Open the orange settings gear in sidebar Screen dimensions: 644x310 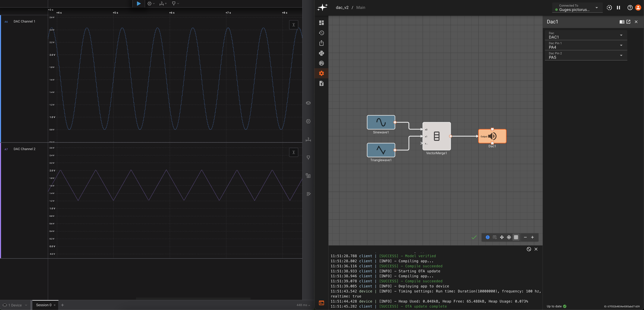(321, 73)
